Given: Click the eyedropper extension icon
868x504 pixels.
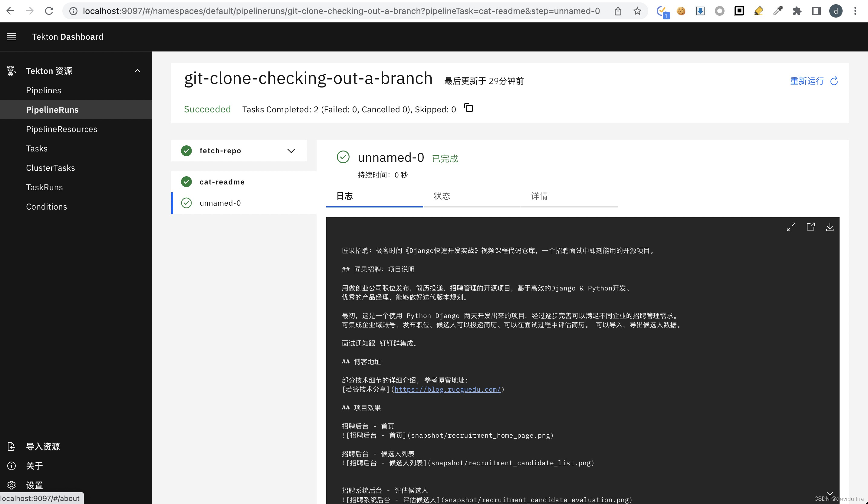Looking at the screenshot, I should [x=778, y=11].
